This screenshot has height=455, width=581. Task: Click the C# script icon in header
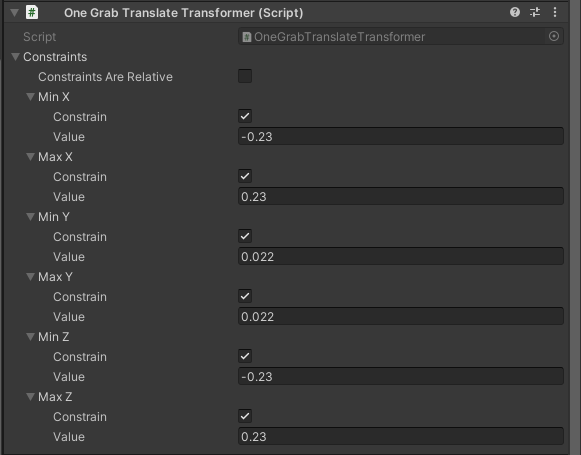32,13
